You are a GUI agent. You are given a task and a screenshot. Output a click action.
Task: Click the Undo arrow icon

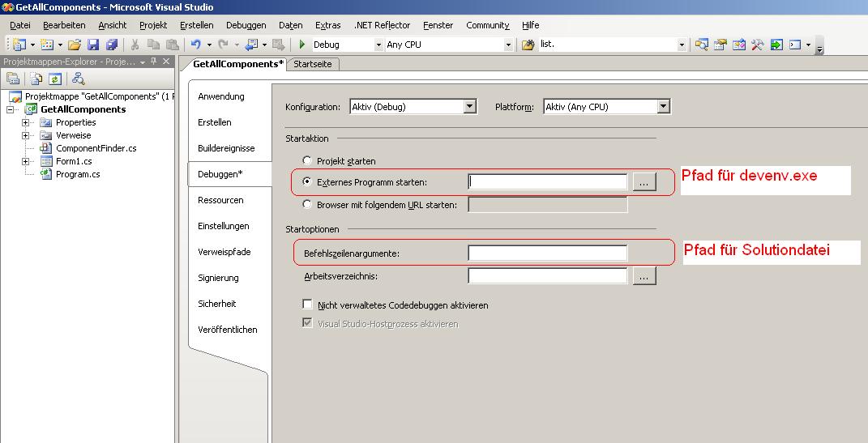pos(195,45)
